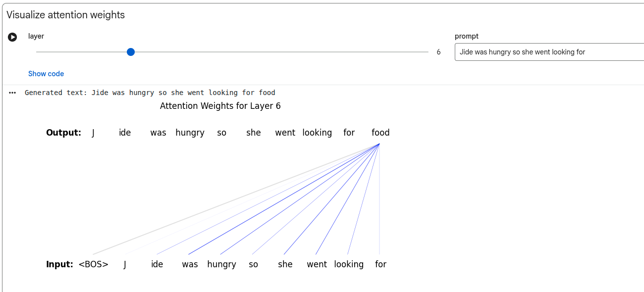Click the Attention Weights for Layer 6 title
Image resolution: width=644 pixels, height=292 pixels.
click(220, 105)
